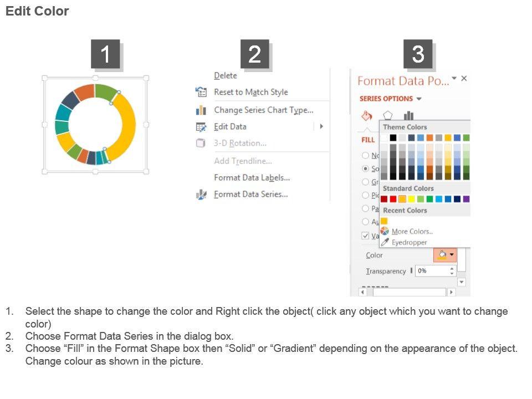Screen dimensions: 532x399
Task: Select the large yellow donut segment
Action: click(128, 126)
